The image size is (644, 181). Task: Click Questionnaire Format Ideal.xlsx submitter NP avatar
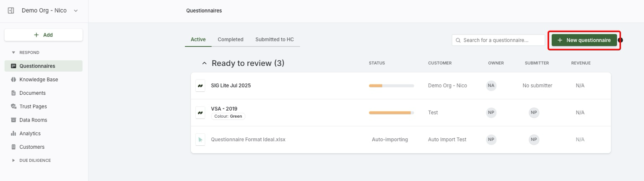pos(534,140)
